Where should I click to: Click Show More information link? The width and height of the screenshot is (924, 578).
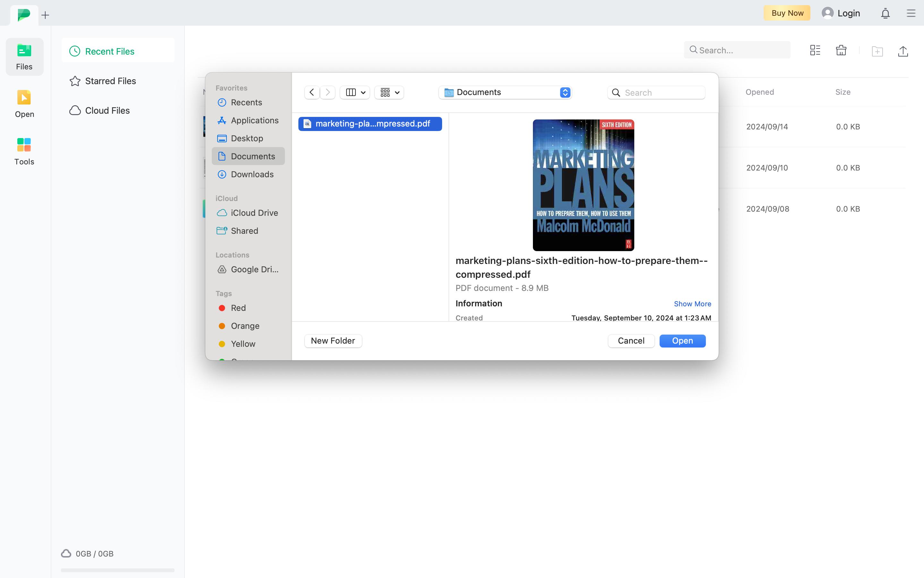pyautogui.click(x=692, y=304)
